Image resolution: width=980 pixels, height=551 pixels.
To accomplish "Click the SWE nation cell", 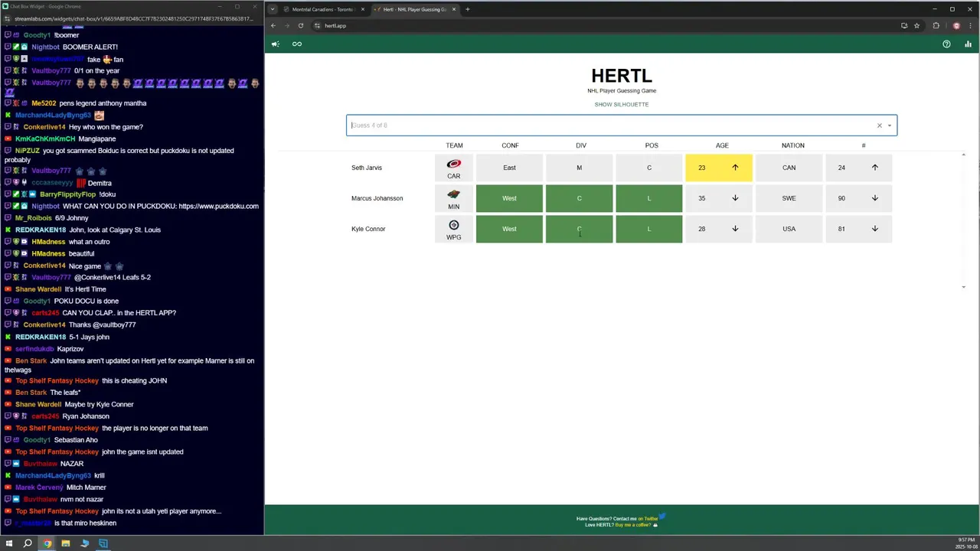I will click(x=789, y=198).
